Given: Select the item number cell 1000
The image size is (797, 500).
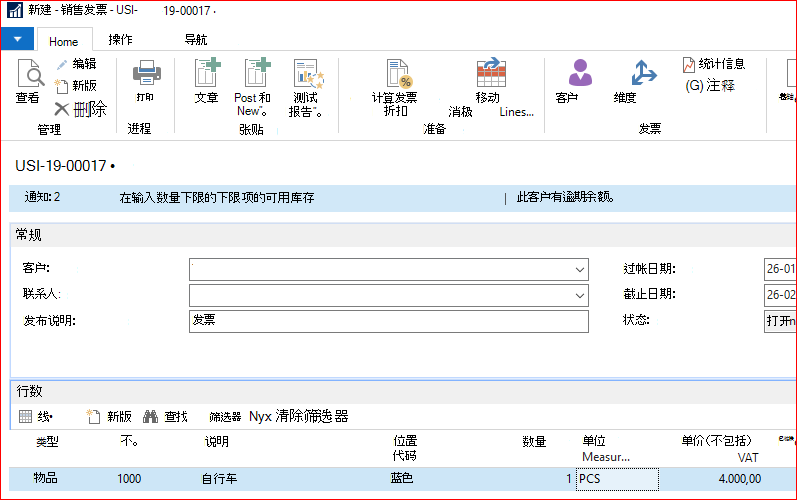Looking at the screenshot, I should coord(129,479).
